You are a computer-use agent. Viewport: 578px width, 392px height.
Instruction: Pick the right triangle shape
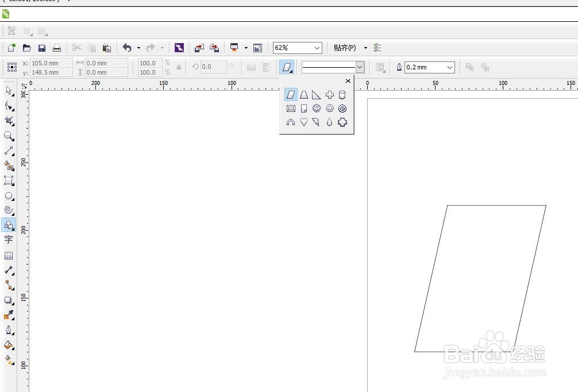point(316,95)
